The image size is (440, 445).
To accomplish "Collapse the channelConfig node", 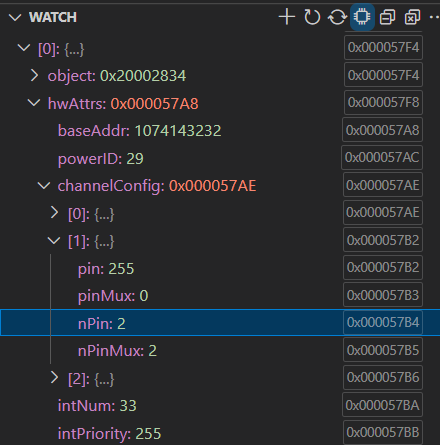I will pyautogui.click(x=44, y=185).
